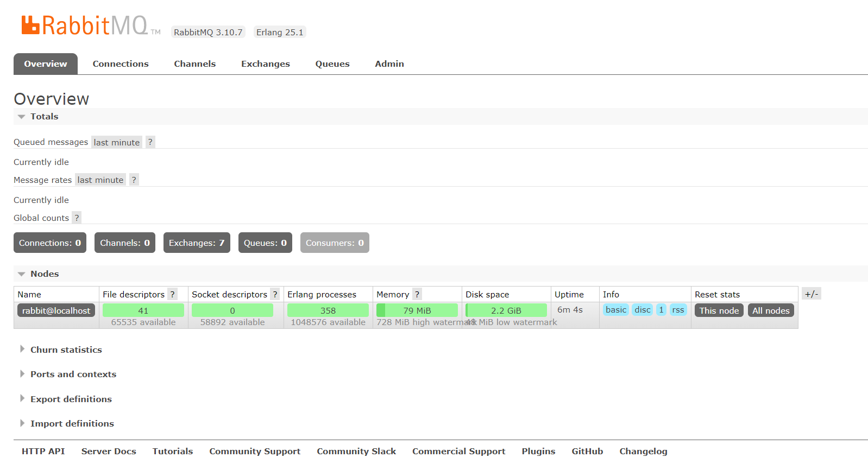
Task: Click the Connections: 0 count button
Action: click(x=50, y=243)
